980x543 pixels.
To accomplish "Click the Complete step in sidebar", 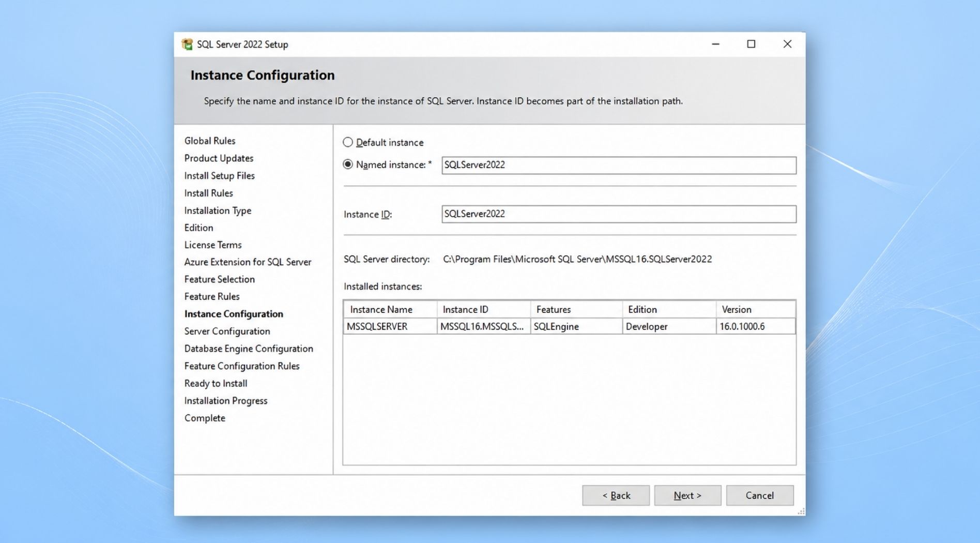I will point(205,418).
